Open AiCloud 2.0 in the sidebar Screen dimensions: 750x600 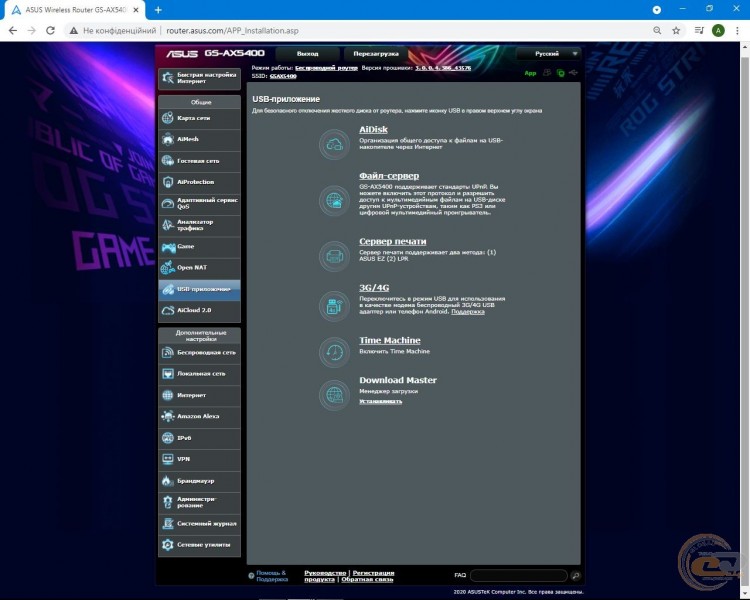click(199, 311)
